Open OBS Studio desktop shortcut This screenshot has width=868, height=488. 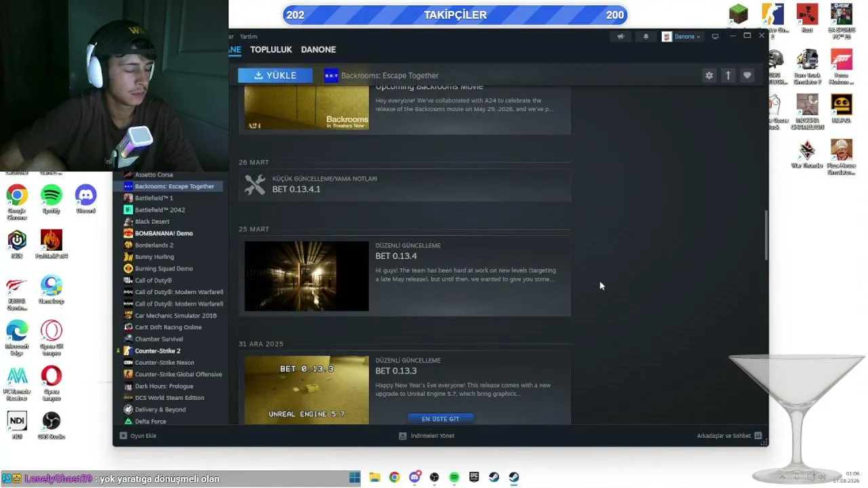52,425
